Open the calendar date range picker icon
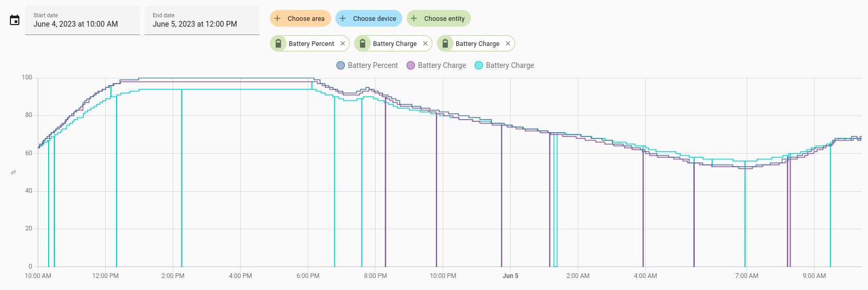The image size is (868, 290). point(15,20)
